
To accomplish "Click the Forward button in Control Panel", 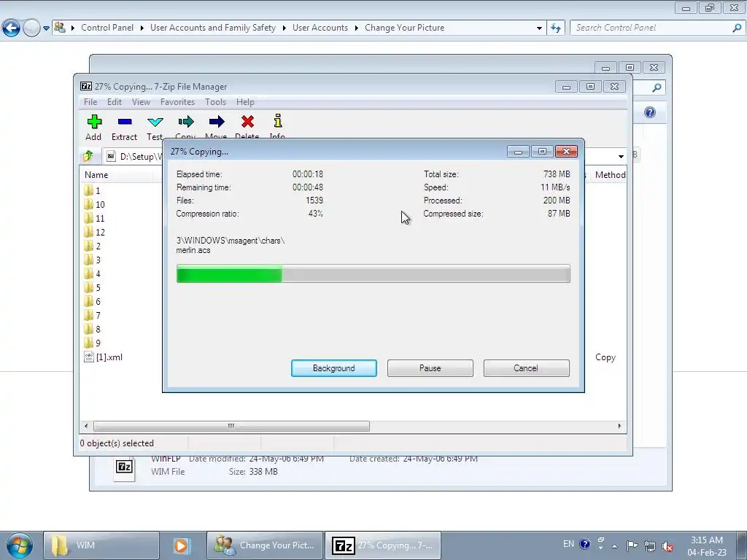I will coord(31,28).
